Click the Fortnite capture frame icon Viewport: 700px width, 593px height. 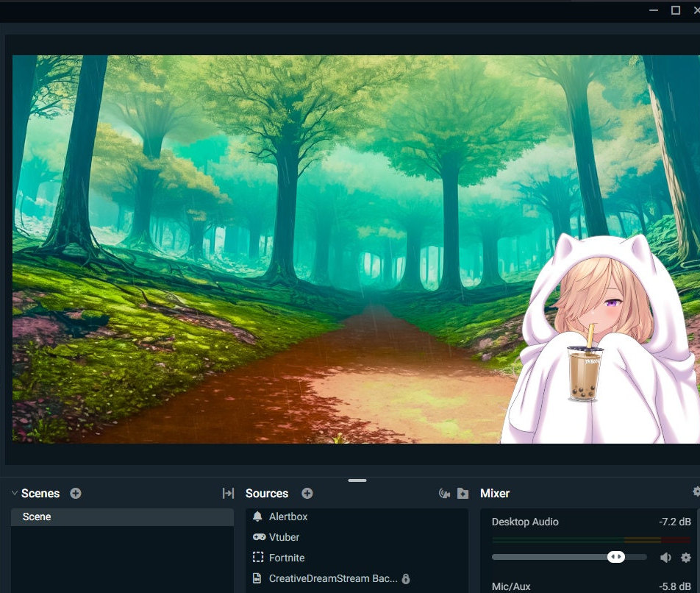tap(257, 558)
